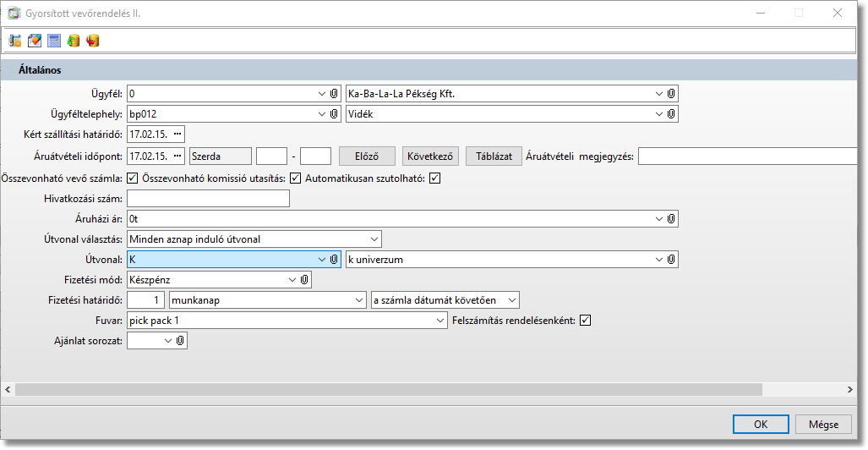Open date picker for Kért szállítási határidő
The image size is (868, 450).
point(177,134)
